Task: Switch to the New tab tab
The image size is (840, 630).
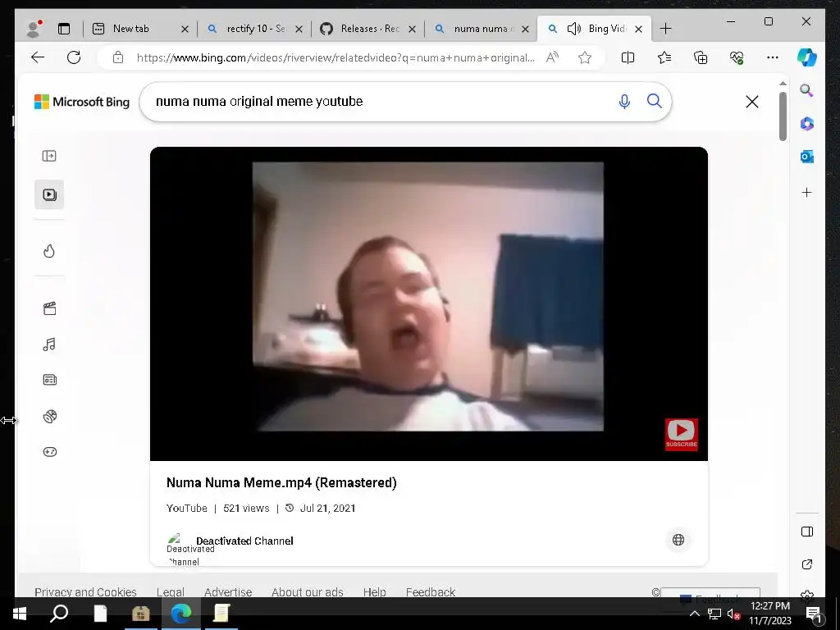Action: pyautogui.click(x=139, y=29)
